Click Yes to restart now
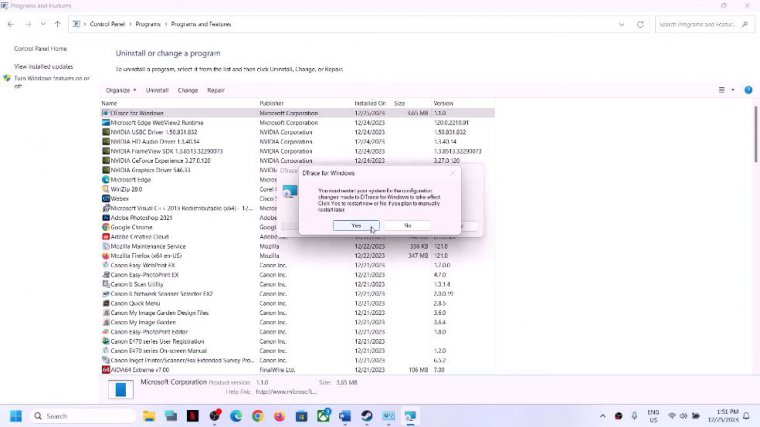Image resolution: width=760 pixels, height=427 pixels. click(x=355, y=225)
